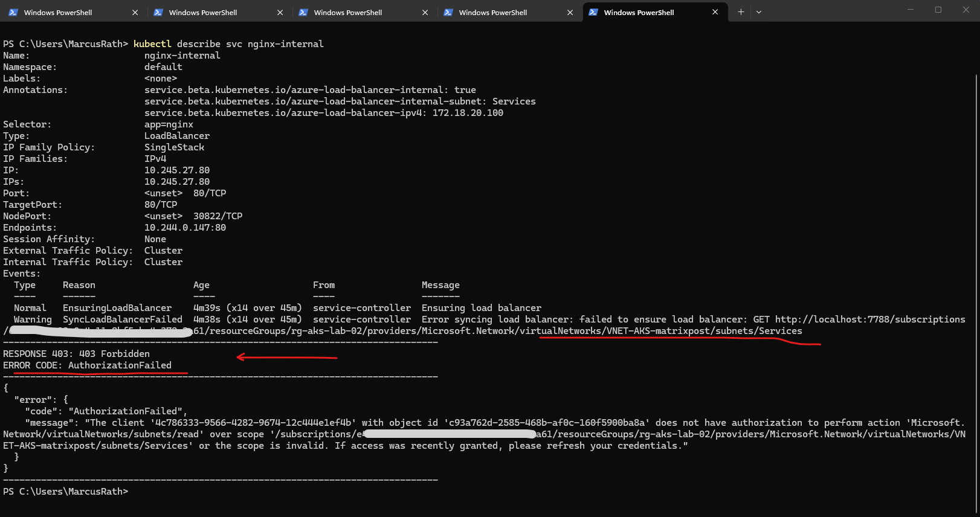Maximize the Windows Terminal window
Screen dimensions: 980x517
(938, 10)
